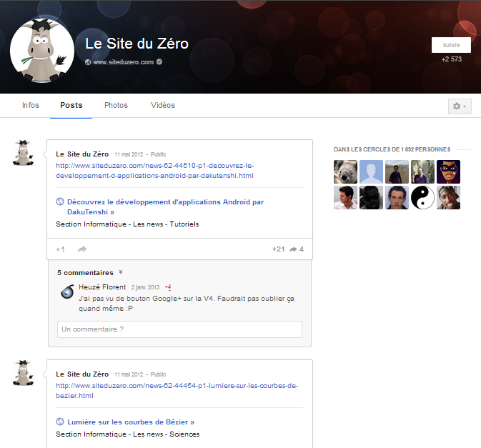481x448 pixels.
Task: Open the man with bandana profile thumbnail
Action: click(449, 197)
